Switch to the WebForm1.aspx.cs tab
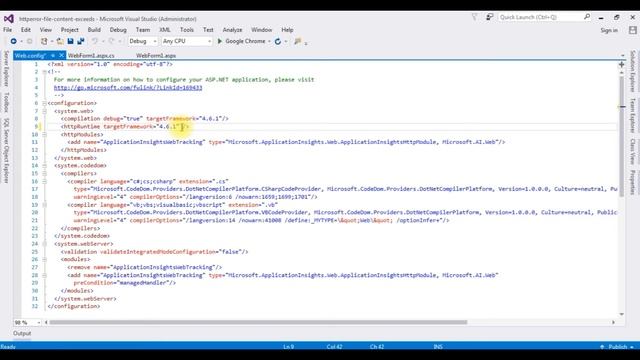 91,56
